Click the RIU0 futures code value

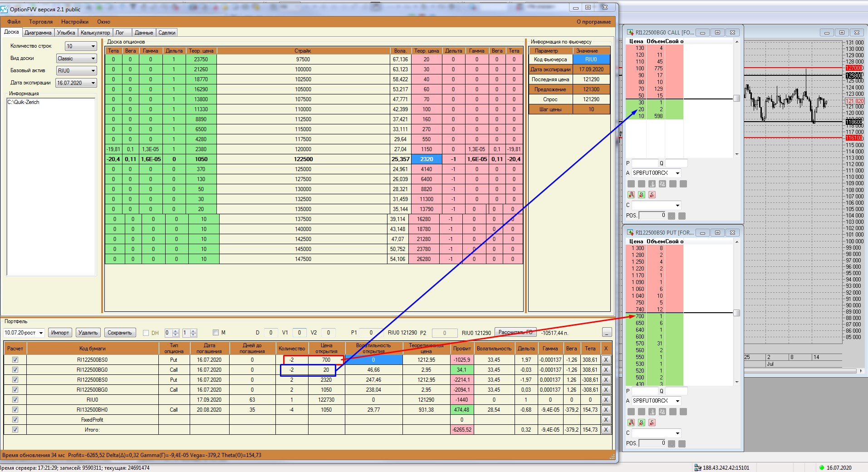(591, 59)
